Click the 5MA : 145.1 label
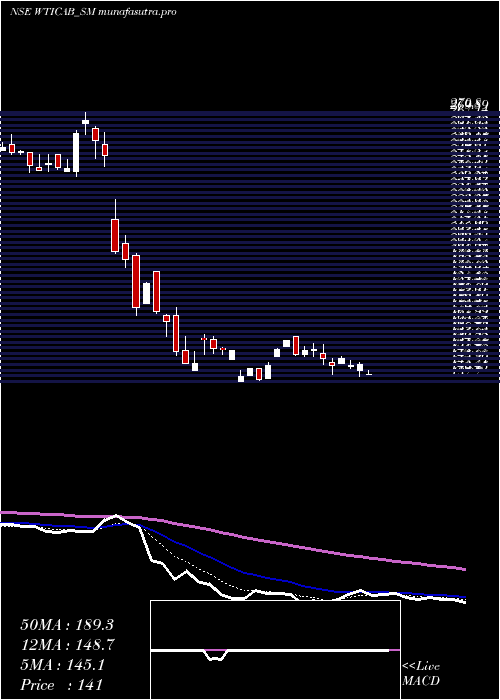Screen dimensions: 500x700 pyautogui.click(x=62, y=665)
